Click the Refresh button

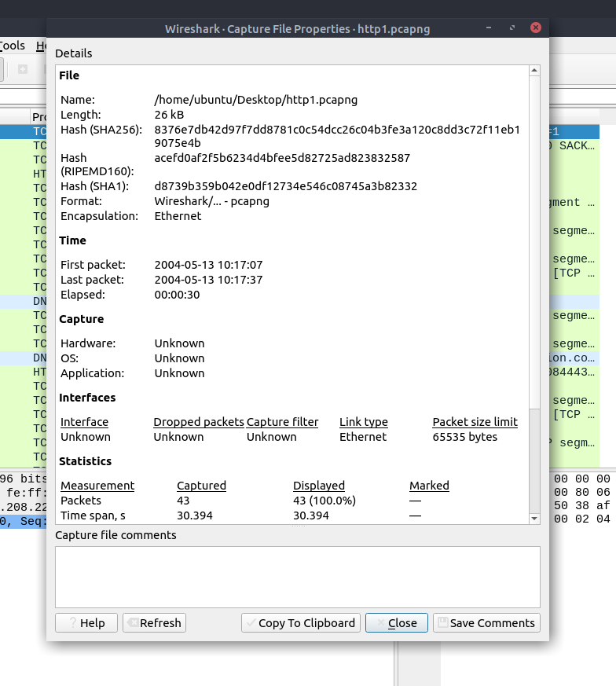(x=154, y=622)
